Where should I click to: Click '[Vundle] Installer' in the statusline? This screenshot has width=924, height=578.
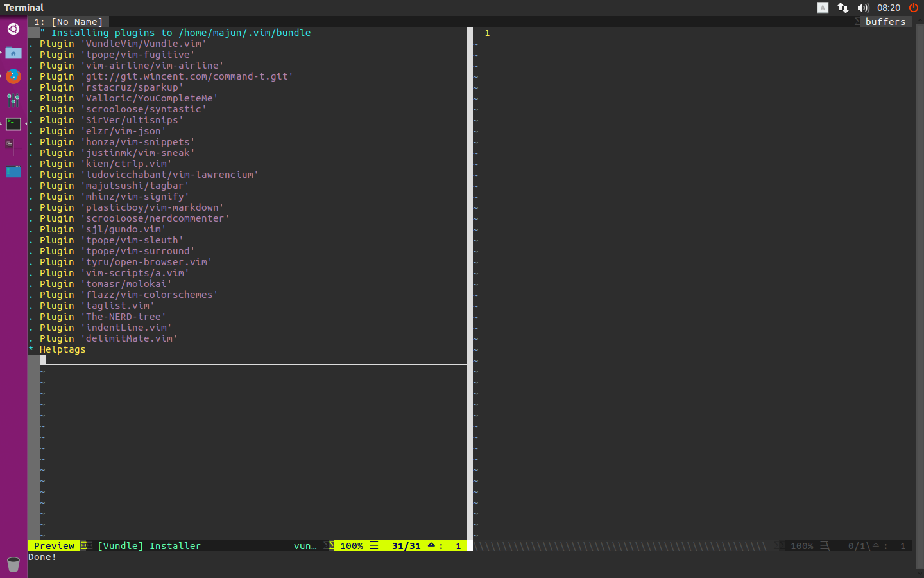point(149,546)
